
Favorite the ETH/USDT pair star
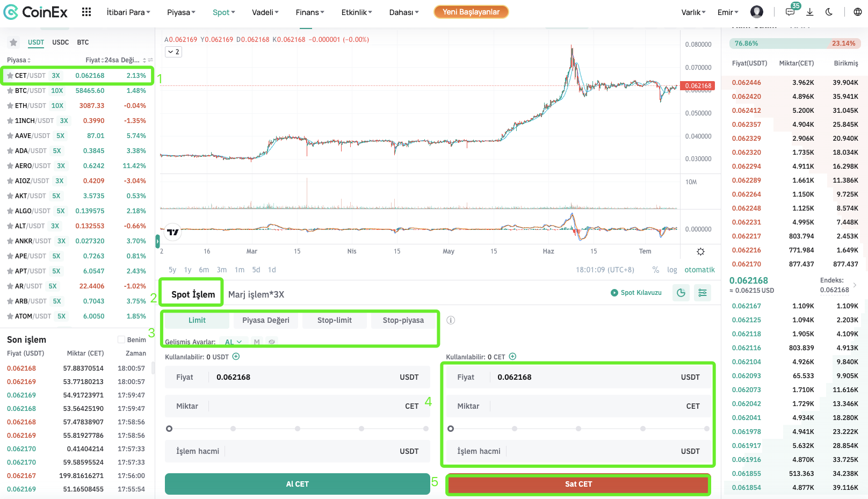tap(10, 106)
